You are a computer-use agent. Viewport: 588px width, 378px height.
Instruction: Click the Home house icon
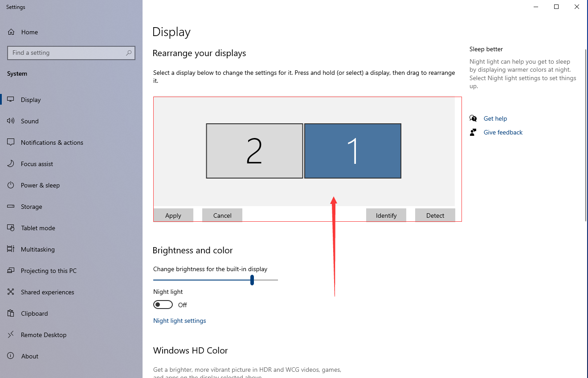pos(11,32)
